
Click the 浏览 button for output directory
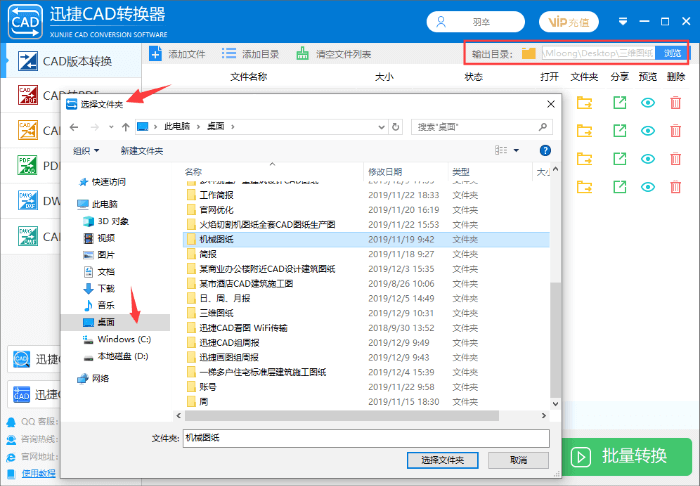(672, 53)
